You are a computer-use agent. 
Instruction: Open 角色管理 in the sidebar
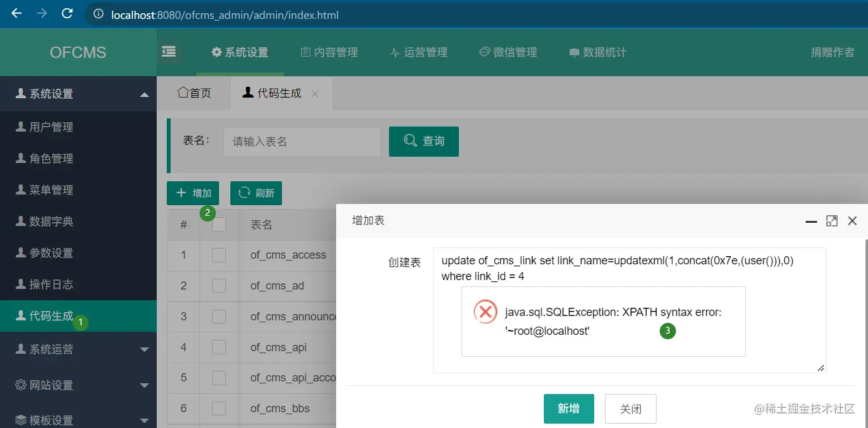coord(78,159)
